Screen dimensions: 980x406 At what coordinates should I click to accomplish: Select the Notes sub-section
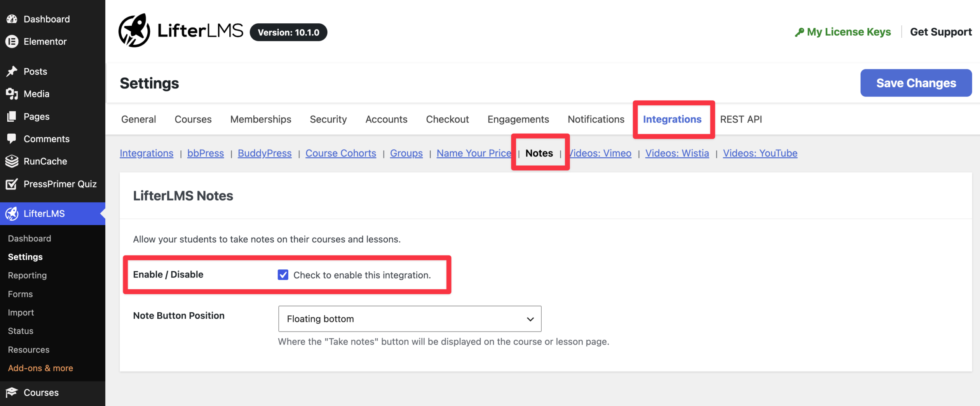pyautogui.click(x=539, y=153)
